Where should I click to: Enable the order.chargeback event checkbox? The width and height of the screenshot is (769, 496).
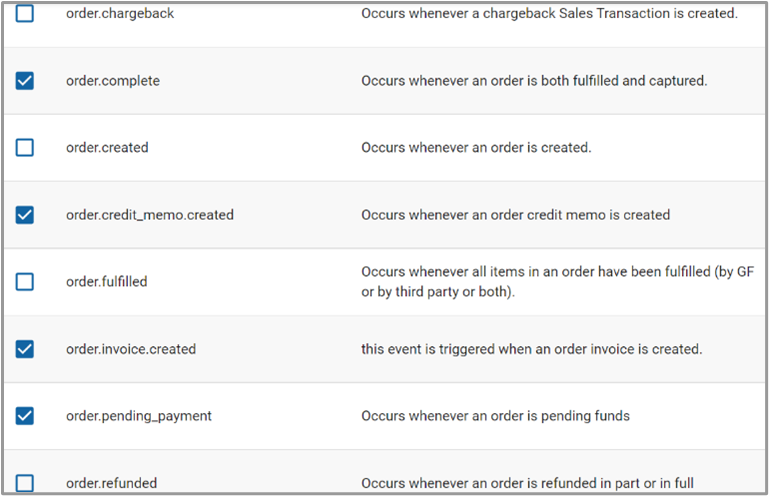[25, 14]
